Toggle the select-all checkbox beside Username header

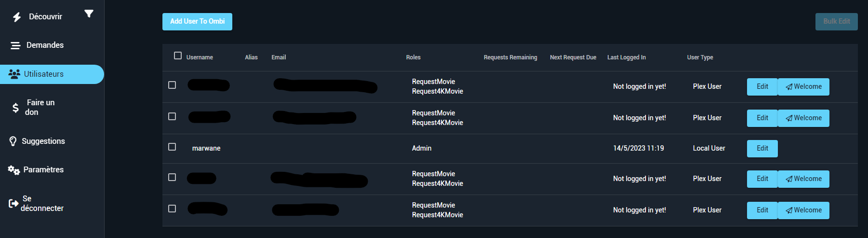[178, 56]
